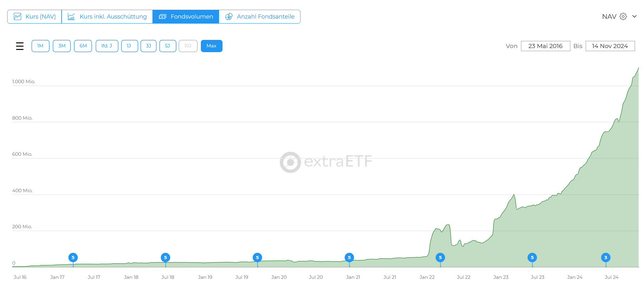Select the Max time range
Screen dimensions: 644x282
pos(212,46)
